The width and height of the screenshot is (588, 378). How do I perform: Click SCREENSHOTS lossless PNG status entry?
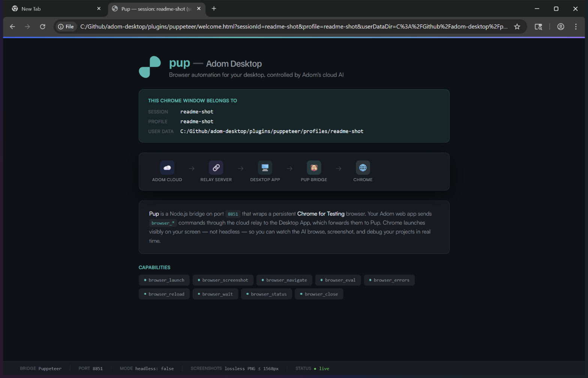point(234,369)
